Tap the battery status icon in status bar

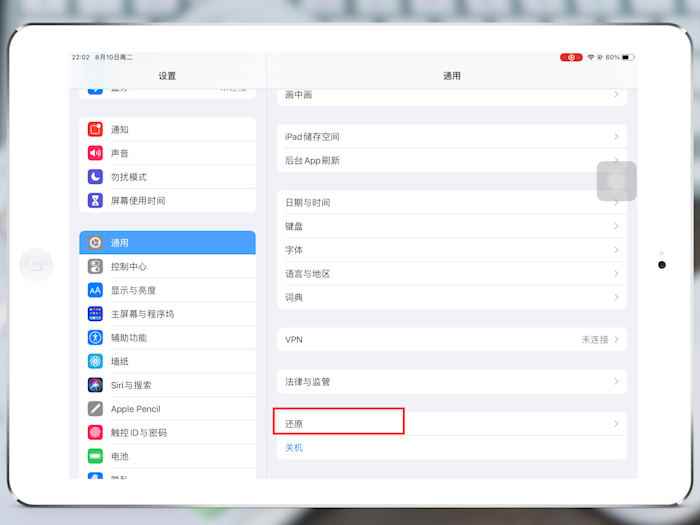[x=628, y=57]
